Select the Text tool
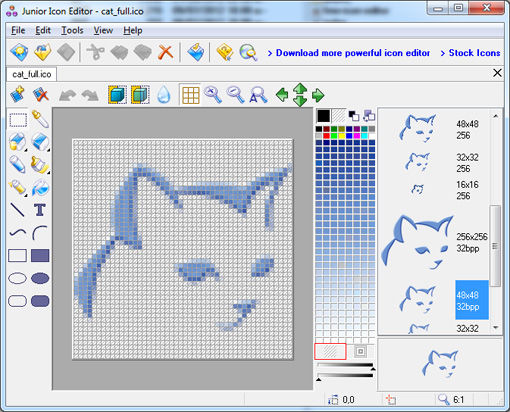Screen dimensions: 510x412 coord(40,210)
